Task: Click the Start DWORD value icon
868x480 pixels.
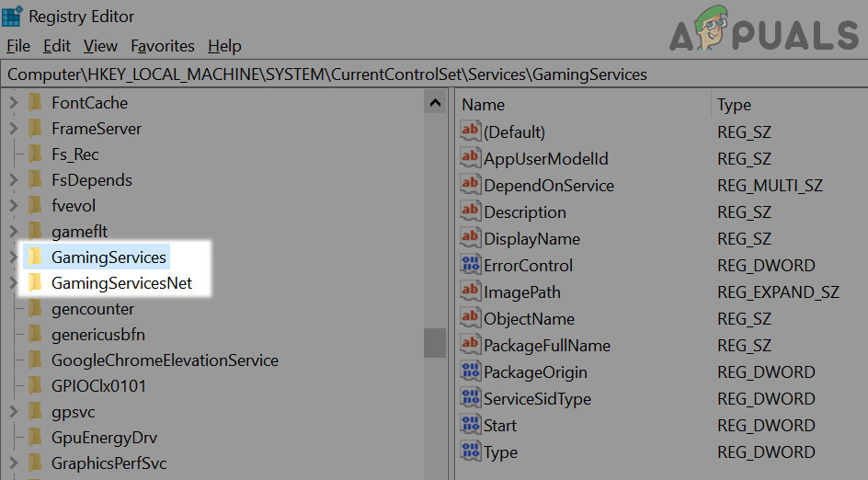Action: 470,425
